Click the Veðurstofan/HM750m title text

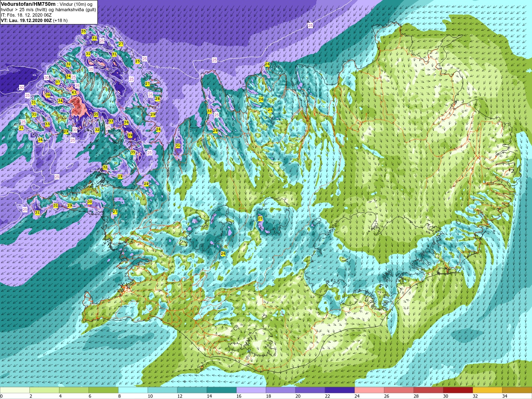tap(28, 4)
